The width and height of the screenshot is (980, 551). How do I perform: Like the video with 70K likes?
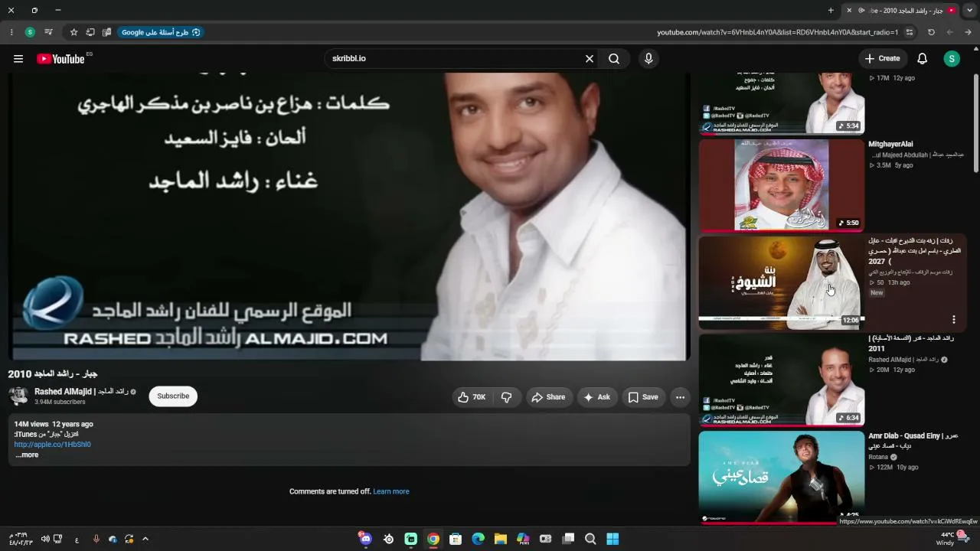(x=472, y=397)
